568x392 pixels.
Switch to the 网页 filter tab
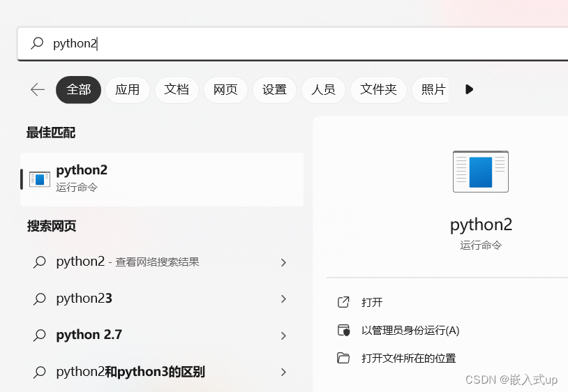225,89
